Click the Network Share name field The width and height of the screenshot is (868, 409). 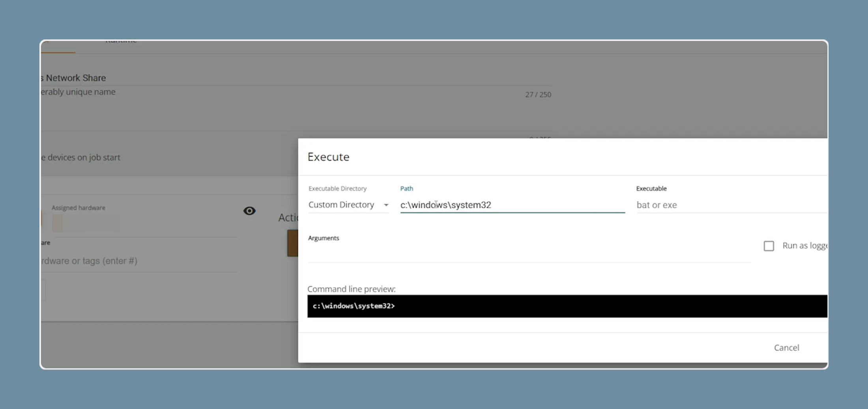click(x=296, y=78)
